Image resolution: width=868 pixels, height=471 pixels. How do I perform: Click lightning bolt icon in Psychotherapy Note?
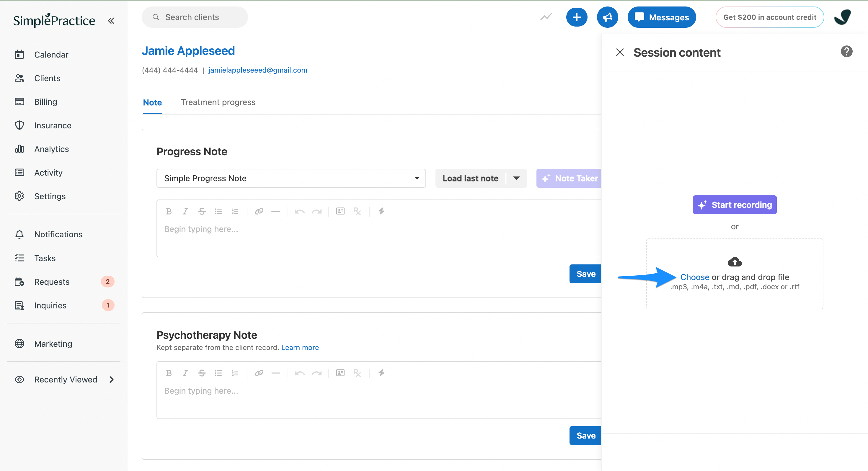(381, 373)
